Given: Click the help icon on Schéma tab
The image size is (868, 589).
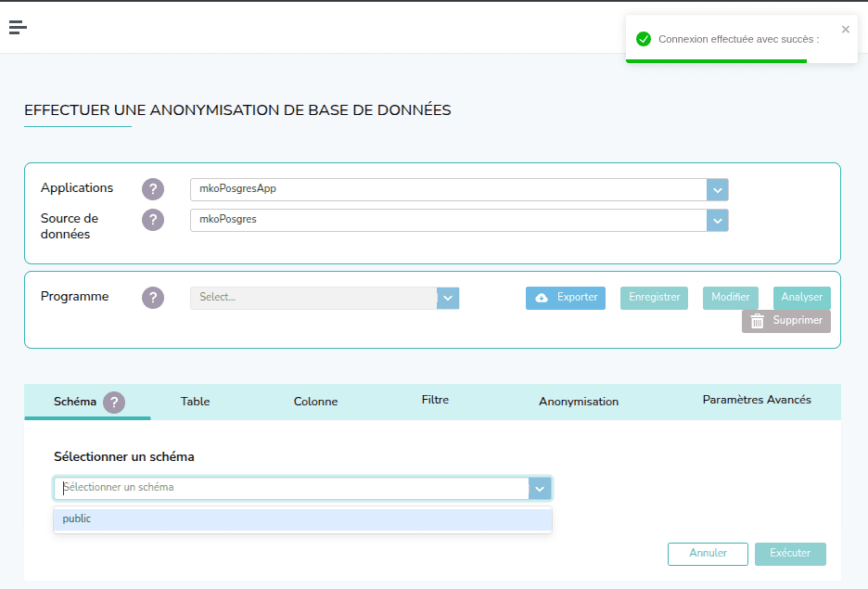Looking at the screenshot, I should click(x=114, y=403).
